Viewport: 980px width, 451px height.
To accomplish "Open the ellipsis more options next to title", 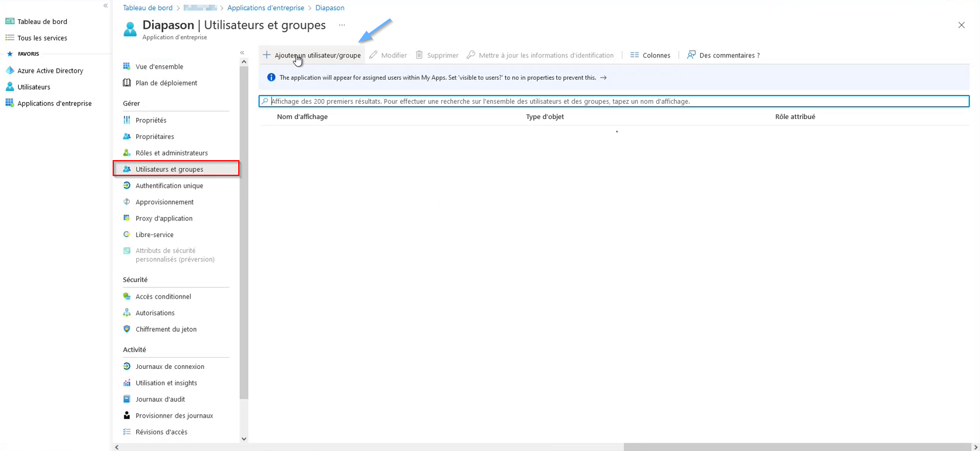I will point(342,25).
